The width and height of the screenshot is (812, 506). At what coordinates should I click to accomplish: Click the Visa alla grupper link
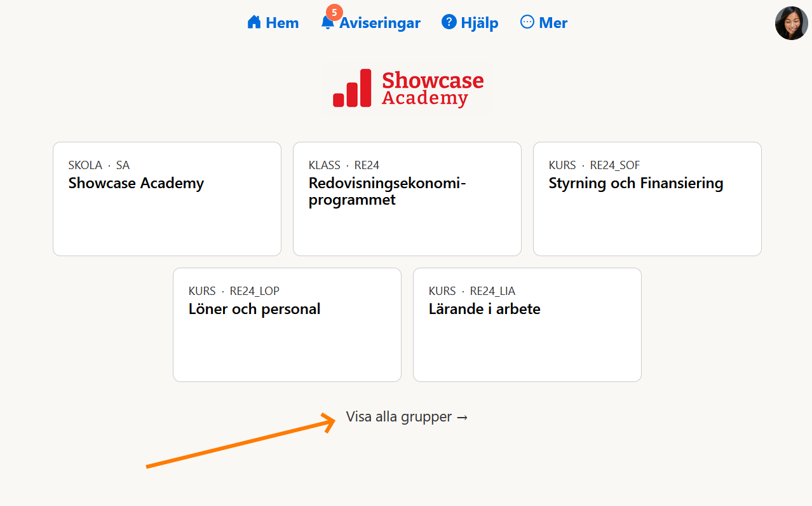(407, 417)
